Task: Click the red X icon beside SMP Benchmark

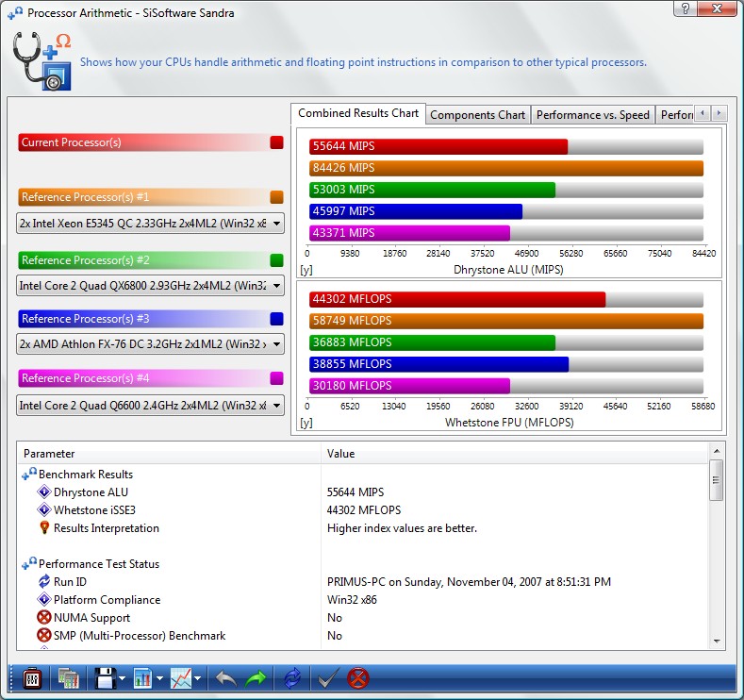Action: [43, 636]
